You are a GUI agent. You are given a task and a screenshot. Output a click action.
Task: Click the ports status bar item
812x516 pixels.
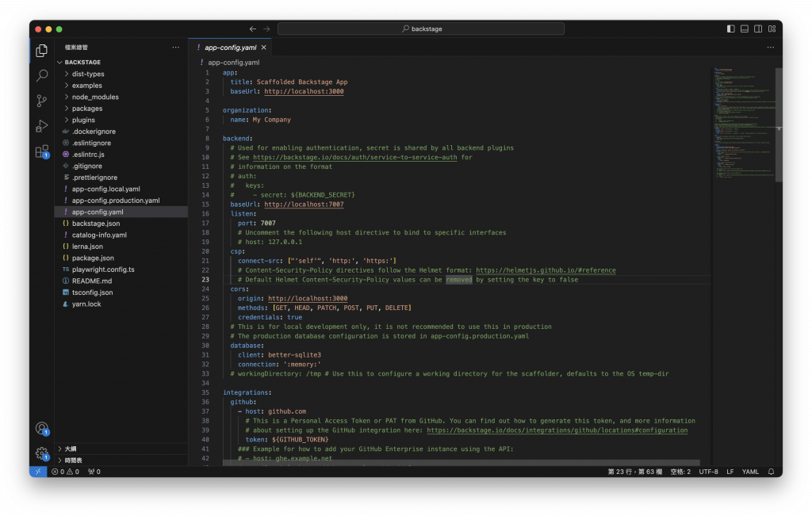pyautogui.click(x=94, y=472)
